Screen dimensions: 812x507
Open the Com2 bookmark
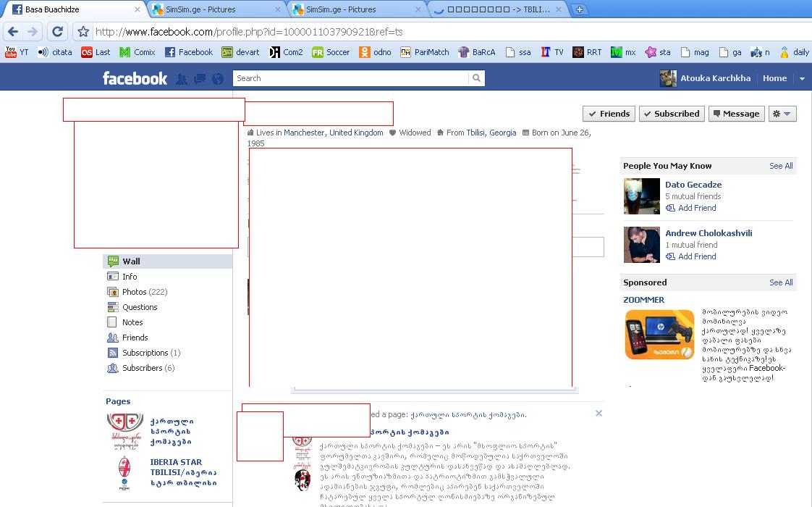(x=286, y=52)
